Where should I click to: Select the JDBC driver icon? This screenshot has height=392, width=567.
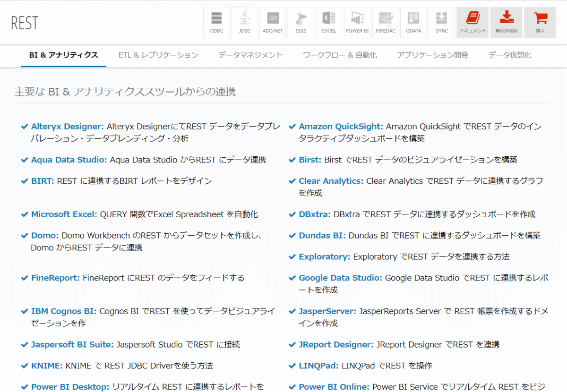(244, 23)
